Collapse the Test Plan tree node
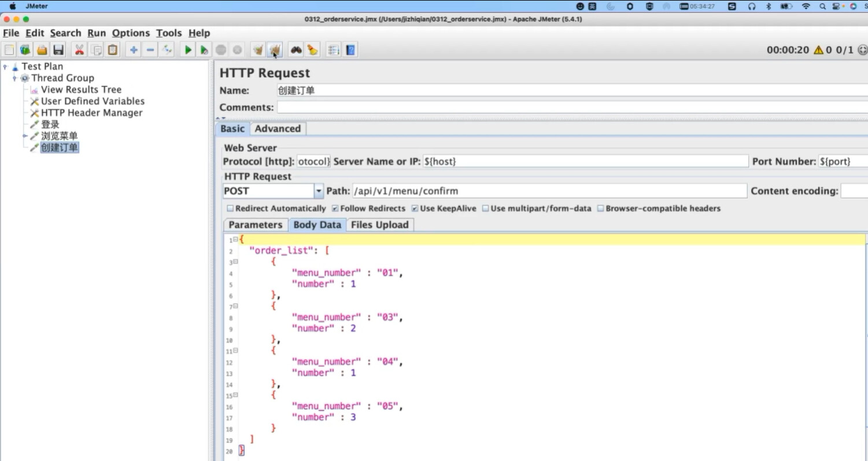The width and height of the screenshot is (868, 461). point(5,66)
